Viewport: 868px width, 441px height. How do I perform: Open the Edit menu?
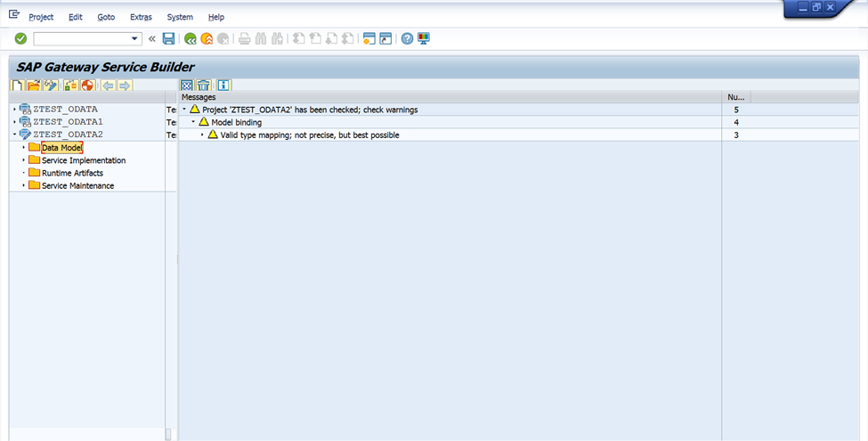(76, 17)
